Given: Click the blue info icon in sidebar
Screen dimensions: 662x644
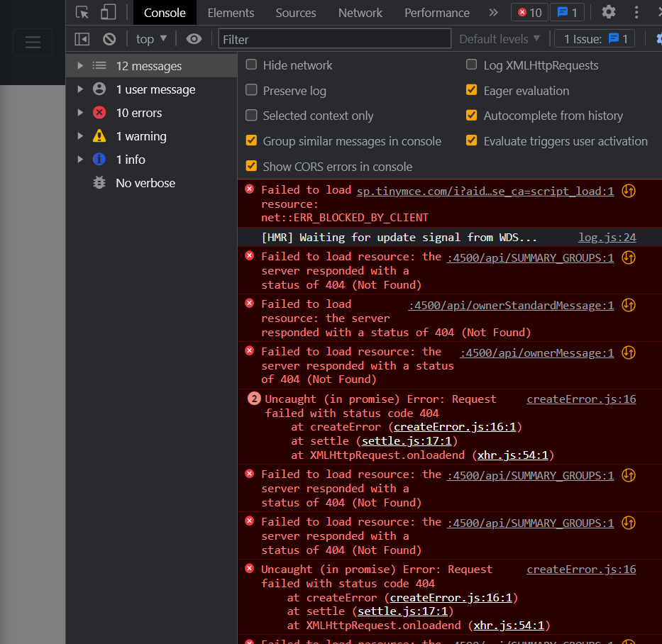Looking at the screenshot, I should point(99,159).
